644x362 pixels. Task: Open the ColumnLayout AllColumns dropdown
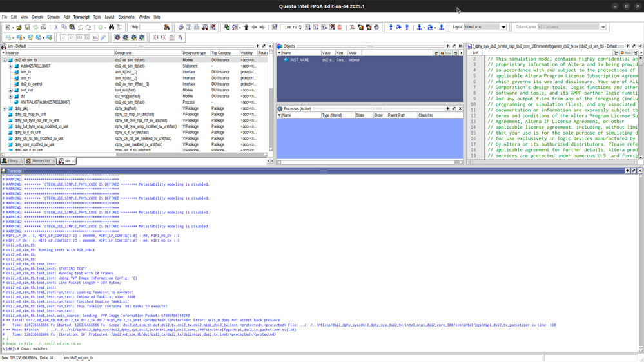[603, 28]
